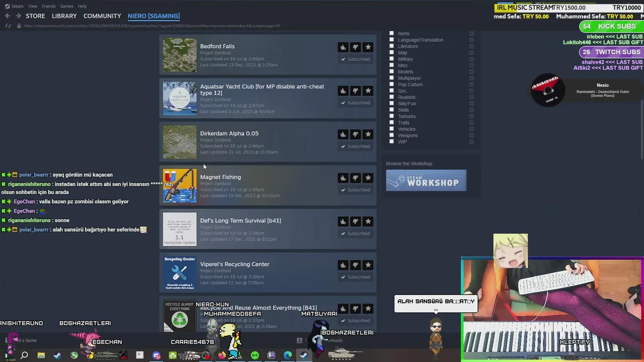Thumbs down Dirkerdam Alpha 0.05

click(x=355, y=134)
